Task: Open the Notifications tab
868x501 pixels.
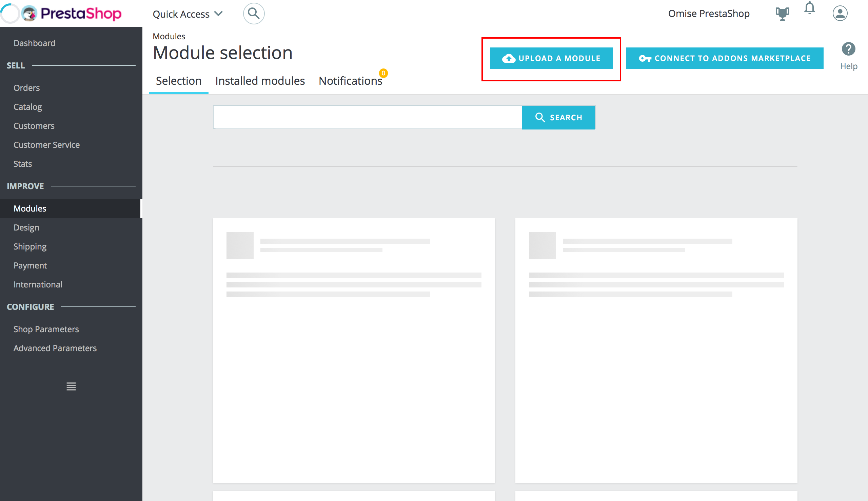Action: (350, 81)
